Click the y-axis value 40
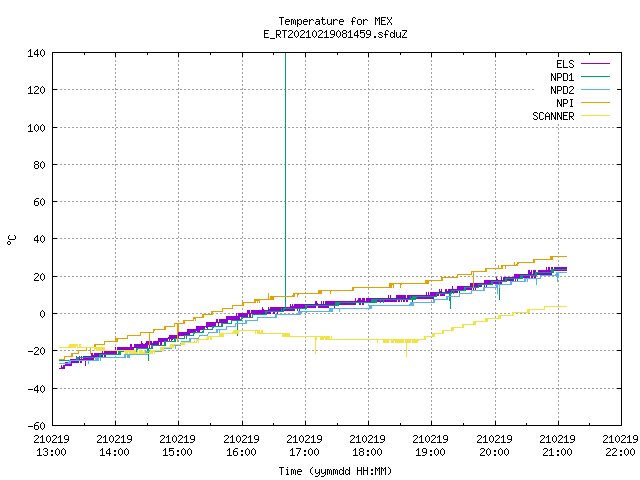 39,239
